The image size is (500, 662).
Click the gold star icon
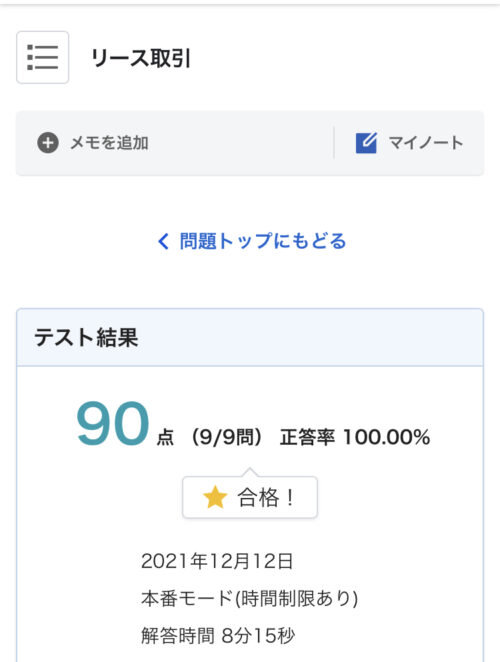(x=215, y=497)
